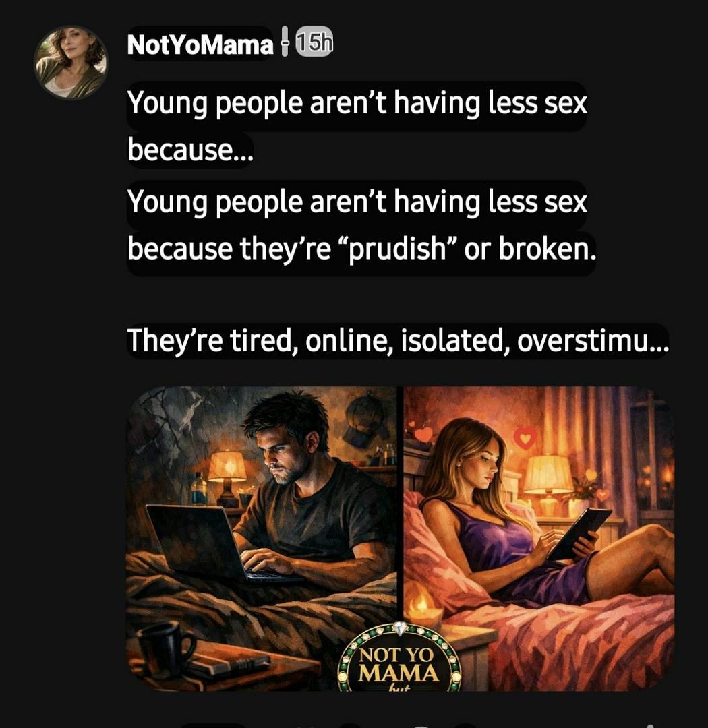
Task: Click the tablet the woman is holding
Action: (578, 533)
